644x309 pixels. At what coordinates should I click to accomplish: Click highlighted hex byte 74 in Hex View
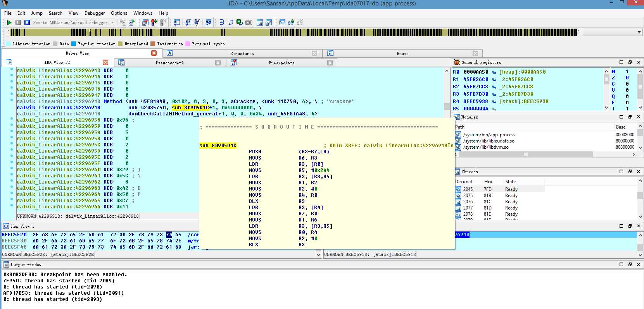[169, 235]
